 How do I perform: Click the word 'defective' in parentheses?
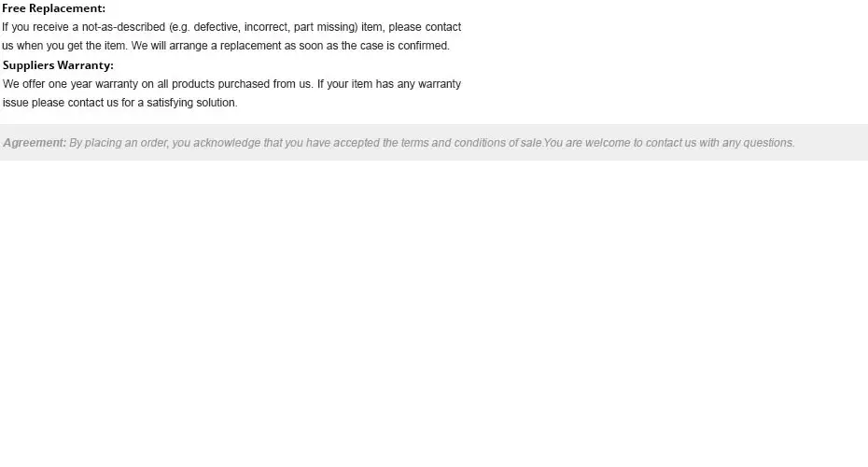(x=216, y=27)
